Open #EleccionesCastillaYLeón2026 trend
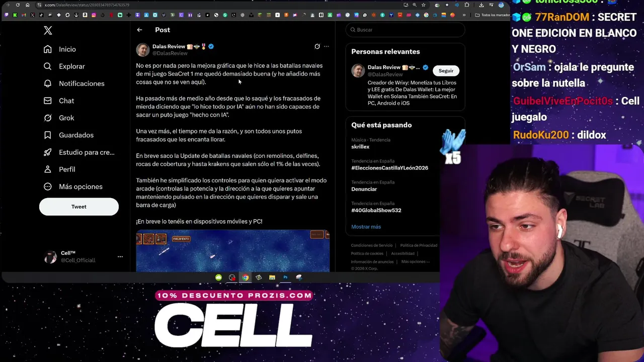This screenshot has width=644, height=362. pyautogui.click(x=389, y=168)
